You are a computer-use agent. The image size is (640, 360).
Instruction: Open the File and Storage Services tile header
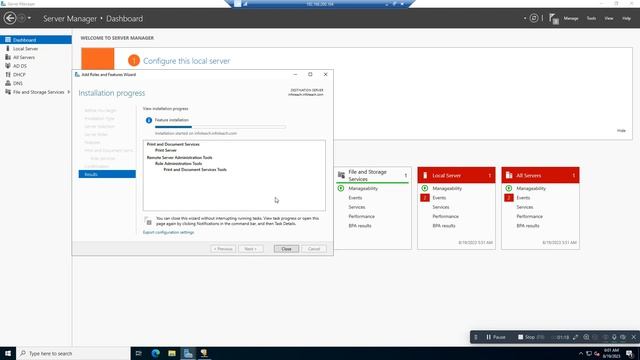(372, 176)
